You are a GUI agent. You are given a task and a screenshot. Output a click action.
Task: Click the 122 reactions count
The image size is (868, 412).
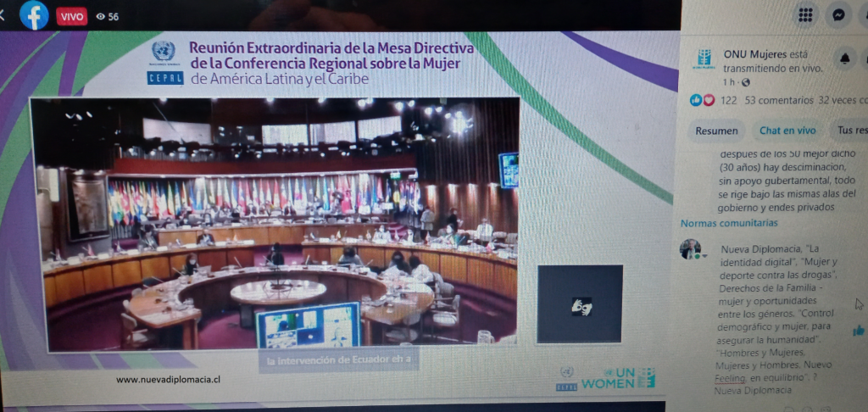click(728, 100)
